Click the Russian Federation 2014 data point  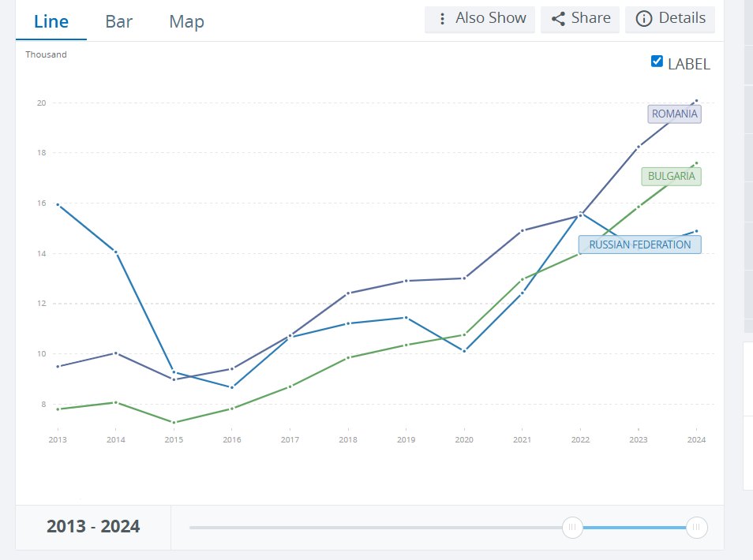tap(116, 252)
